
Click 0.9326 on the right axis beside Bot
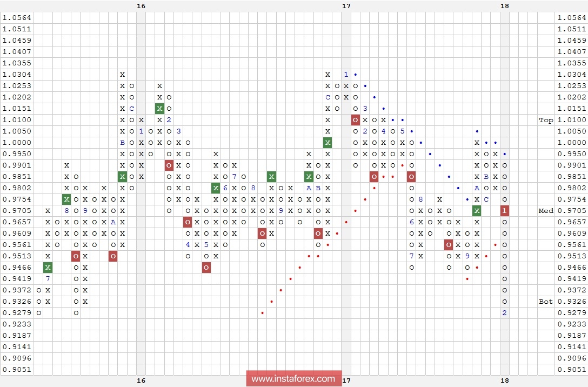571,302
